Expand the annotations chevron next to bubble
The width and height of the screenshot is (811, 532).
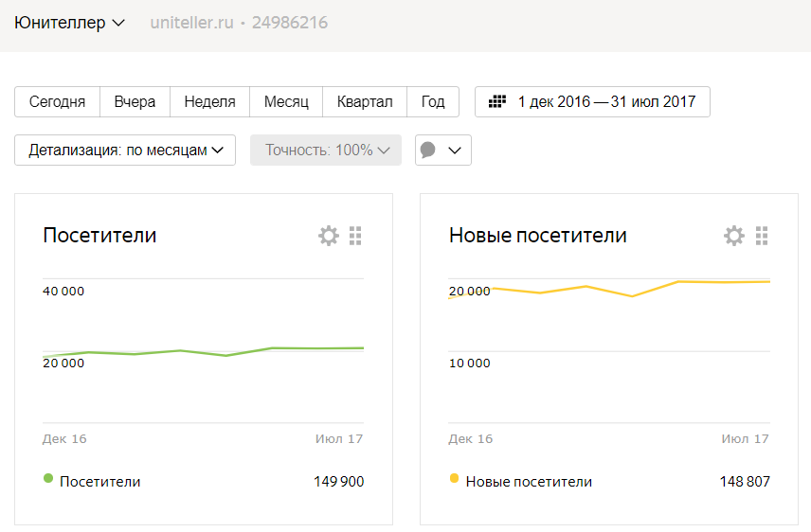[455, 151]
